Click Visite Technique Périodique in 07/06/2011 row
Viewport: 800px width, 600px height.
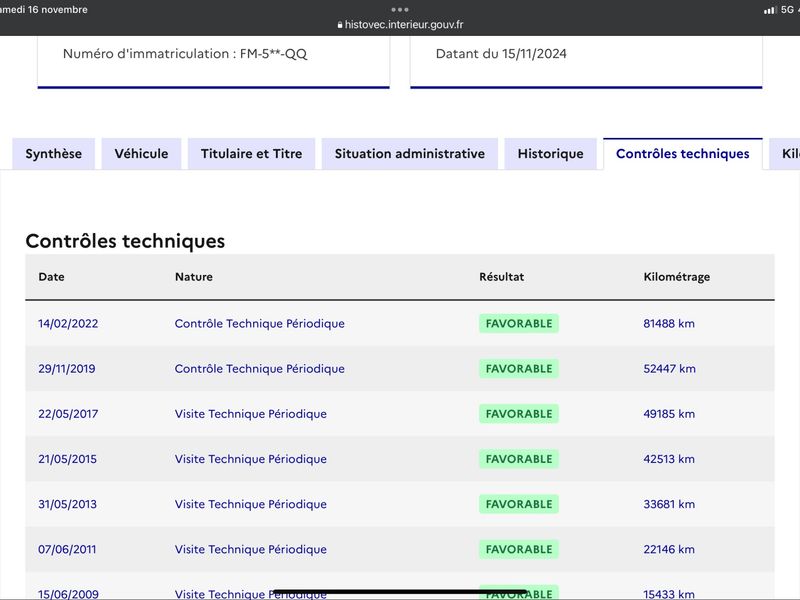point(251,549)
